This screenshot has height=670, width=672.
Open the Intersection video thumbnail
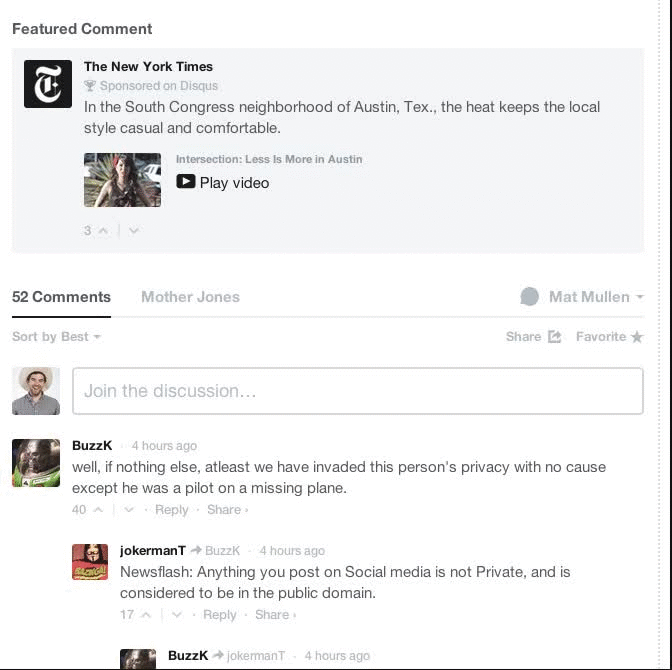pyautogui.click(x=123, y=180)
